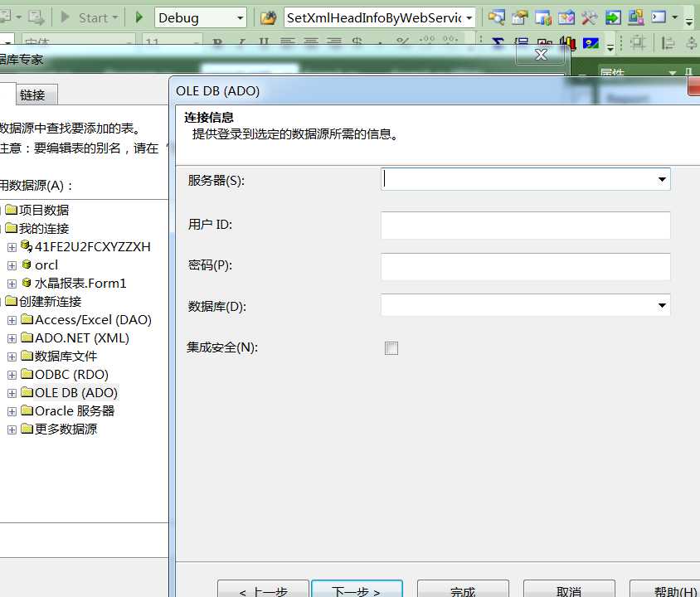The width and height of the screenshot is (700, 597).
Task: Select OLE DB (ADO) data source
Action: (76, 393)
